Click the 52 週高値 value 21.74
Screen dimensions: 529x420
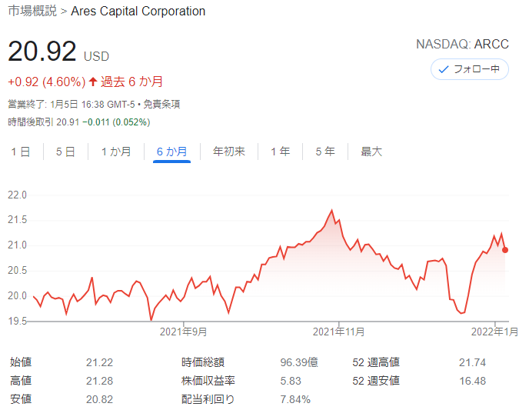coord(472,362)
